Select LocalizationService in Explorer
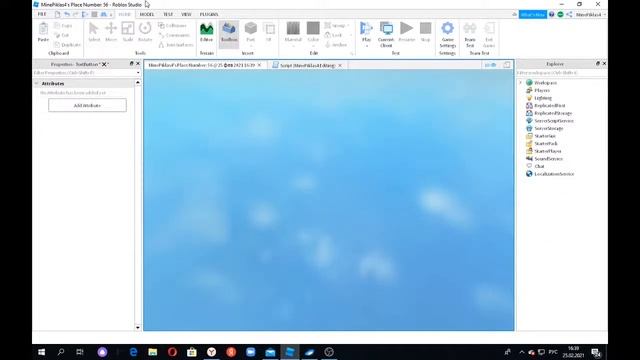Screen dimensions: 640x360 point(554,174)
